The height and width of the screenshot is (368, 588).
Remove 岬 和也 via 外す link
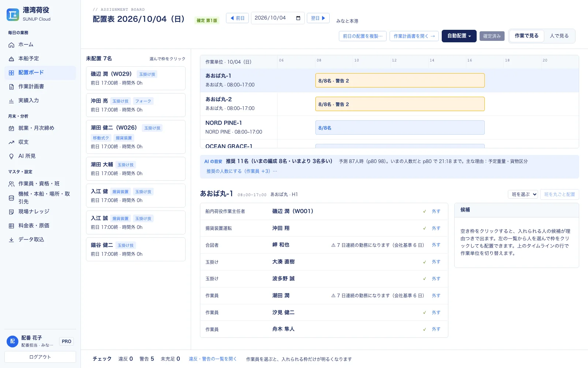click(x=436, y=245)
